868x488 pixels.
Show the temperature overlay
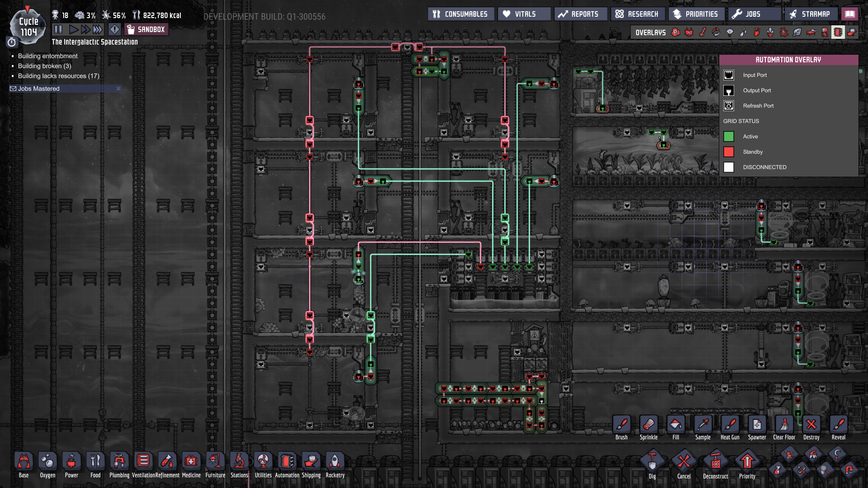(x=703, y=32)
